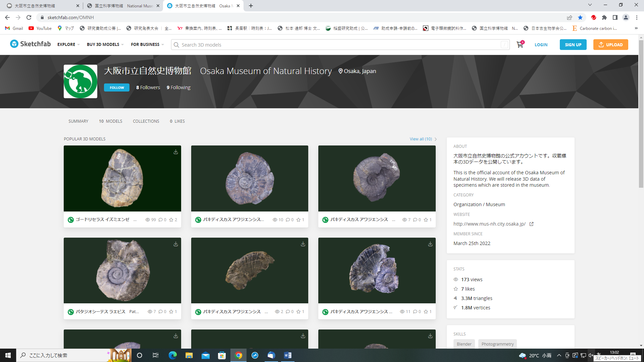
Task: Click the Blender skill tag
Action: coord(464,344)
